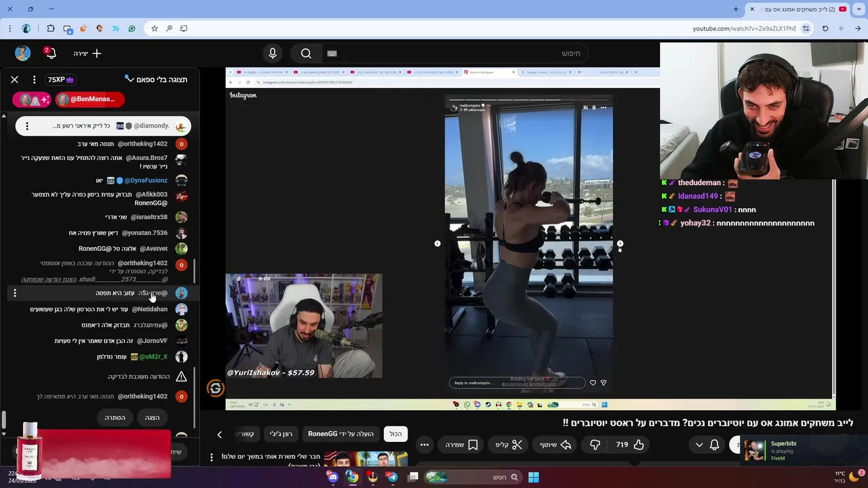Dislike the video thumbs down
The width and height of the screenshot is (868, 488).
[x=595, y=445]
